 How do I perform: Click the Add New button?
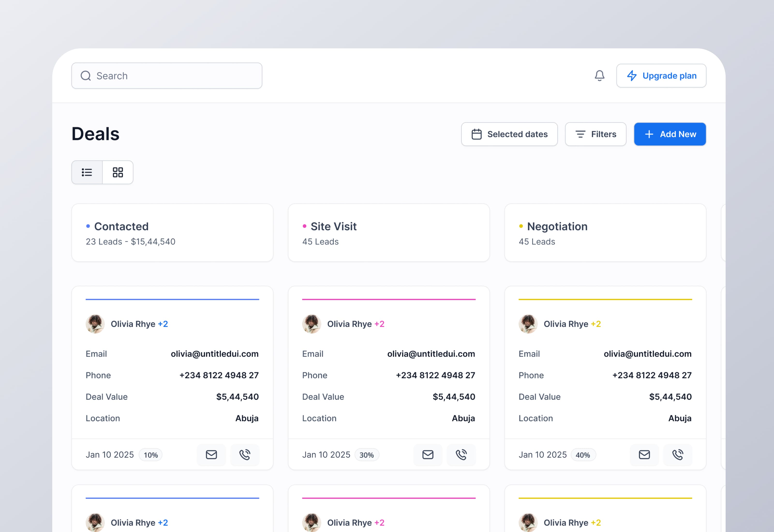coord(670,134)
